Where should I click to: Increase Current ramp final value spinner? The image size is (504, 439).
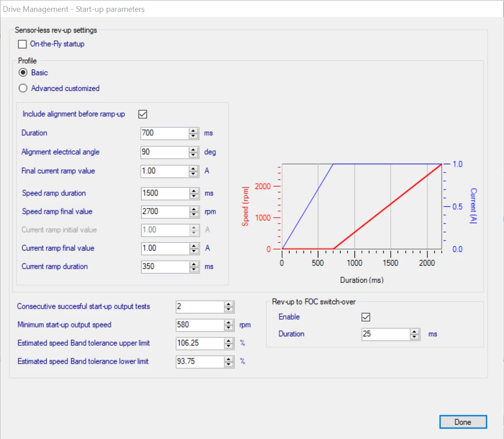coord(194,246)
